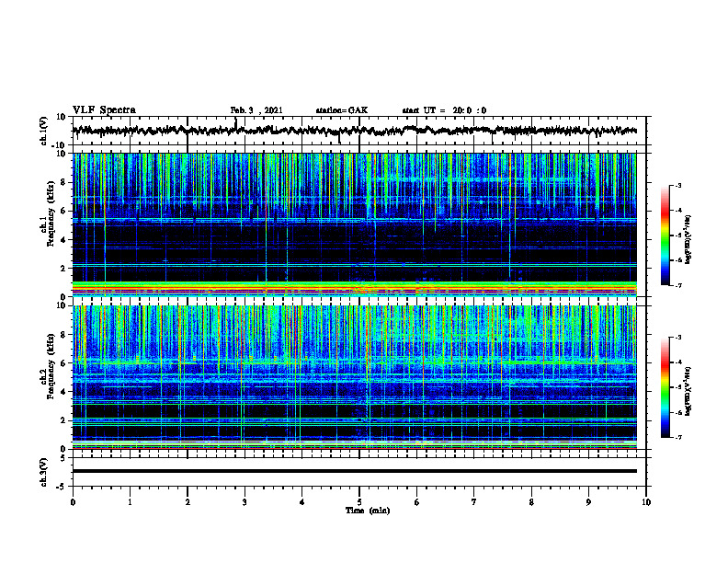Click the ch.1 spectrogram color scale bar
The image size is (728, 563).
coord(665,236)
